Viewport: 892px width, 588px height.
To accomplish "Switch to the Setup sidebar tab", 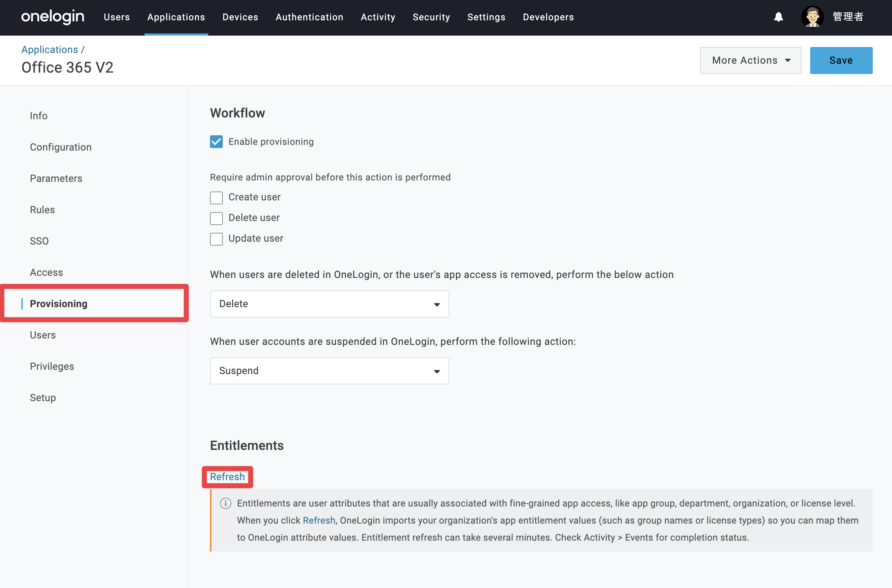I will pos(43,398).
